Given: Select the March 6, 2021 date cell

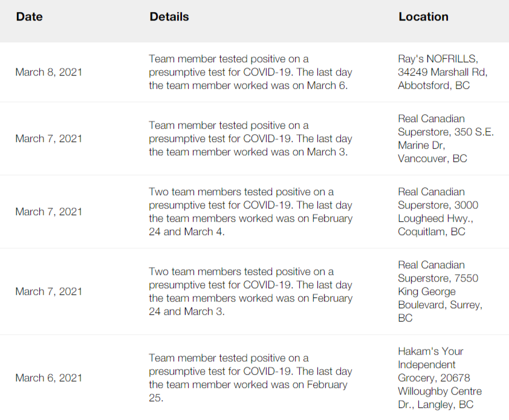Looking at the screenshot, I should [49, 378].
